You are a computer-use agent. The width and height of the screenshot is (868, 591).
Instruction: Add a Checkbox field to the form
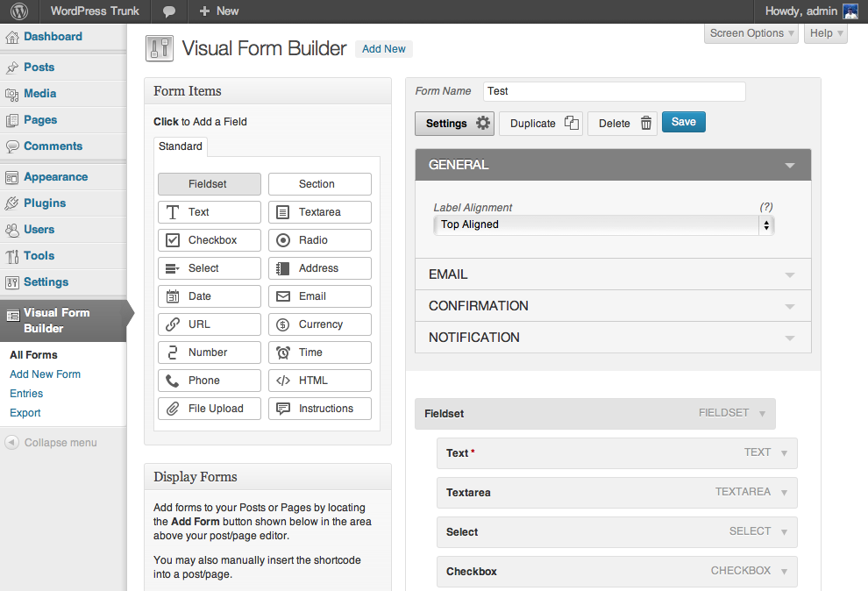(x=210, y=240)
